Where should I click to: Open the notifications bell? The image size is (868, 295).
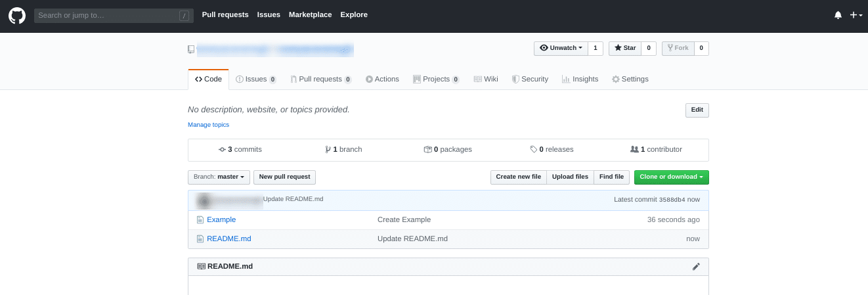(x=838, y=14)
